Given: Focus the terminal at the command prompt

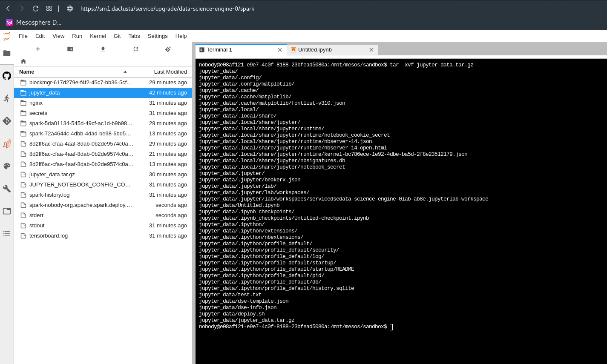Looking at the screenshot, I should tap(391, 327).
